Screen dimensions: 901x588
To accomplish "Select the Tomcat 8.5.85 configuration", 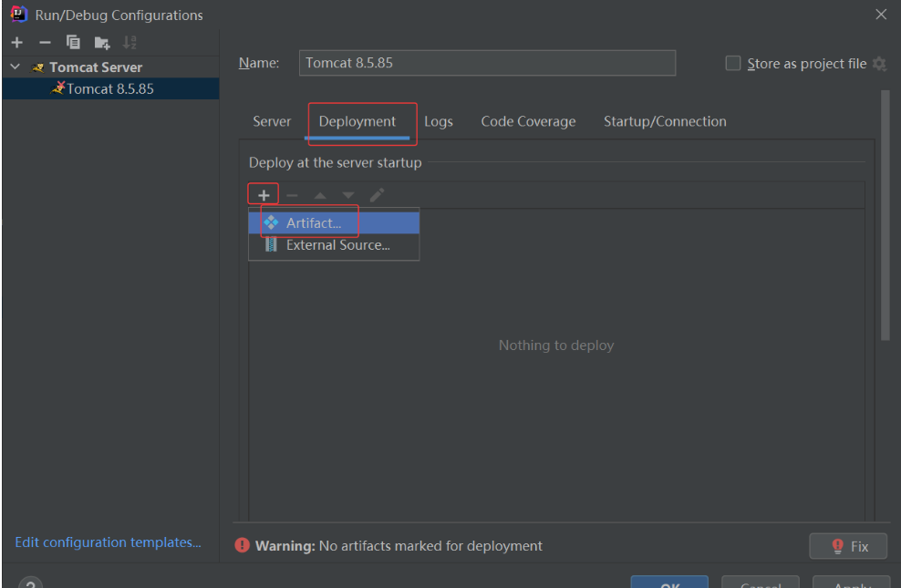I will (110, 89).
